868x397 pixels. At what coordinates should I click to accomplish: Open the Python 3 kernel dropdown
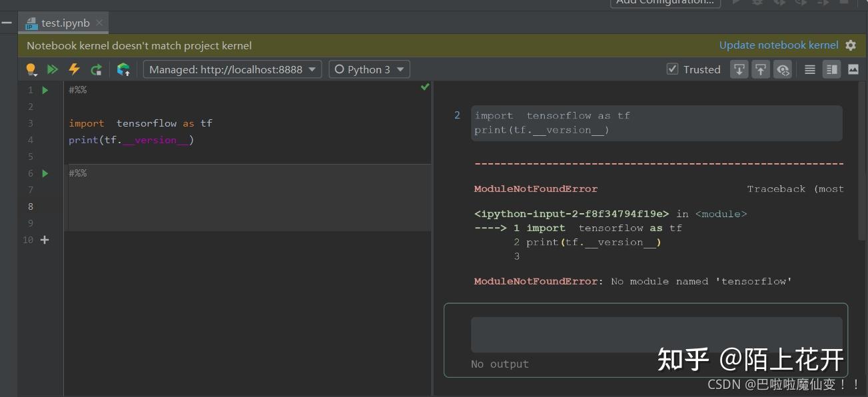(x=369, y=69)
